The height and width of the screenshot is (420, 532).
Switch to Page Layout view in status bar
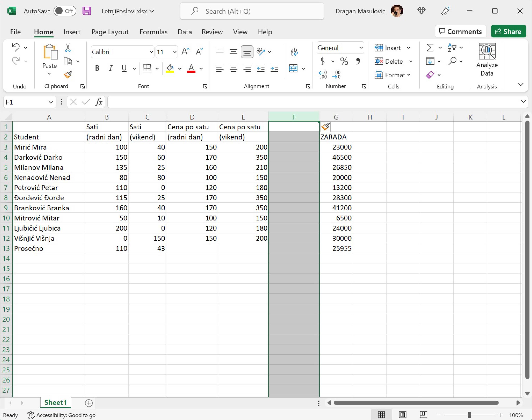pos(403,415)
